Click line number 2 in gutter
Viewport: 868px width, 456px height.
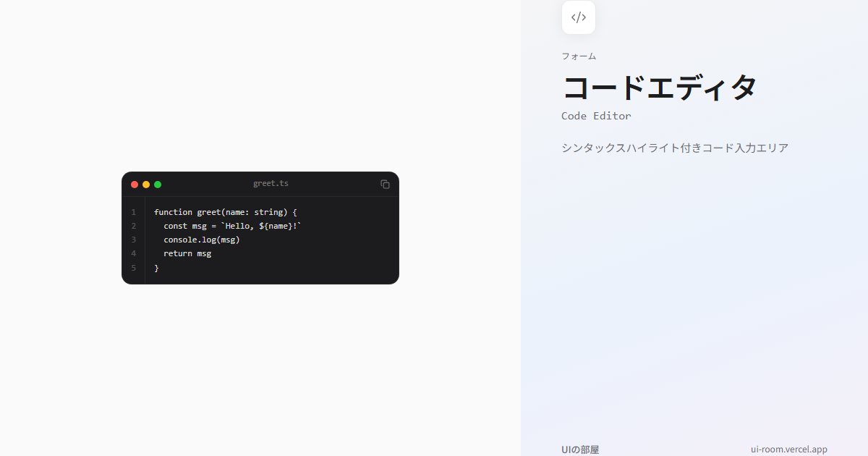[133, 226]
